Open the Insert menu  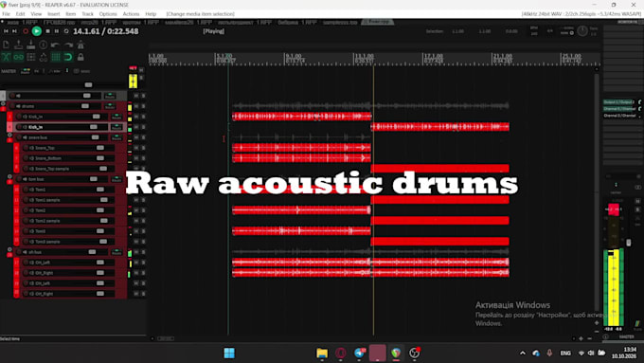pyautogui.click(x=53, y=14)
